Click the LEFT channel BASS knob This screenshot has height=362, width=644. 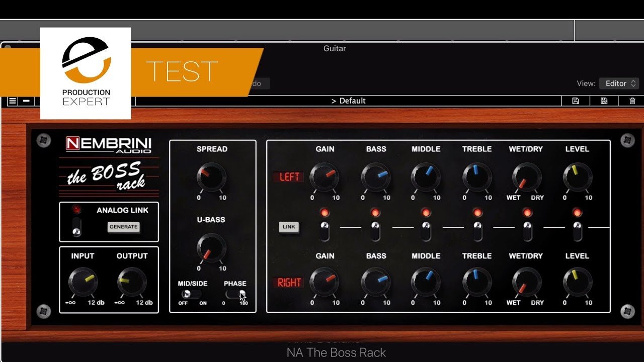pos(376,177)
